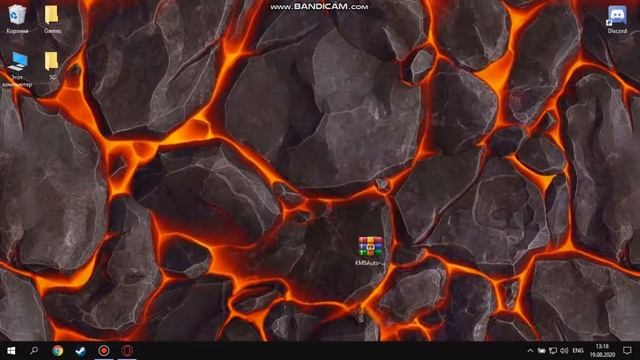This screenshot has width=640, height=360.
Task: Open the volume speaker tray icon
Action: click(564, 351)
